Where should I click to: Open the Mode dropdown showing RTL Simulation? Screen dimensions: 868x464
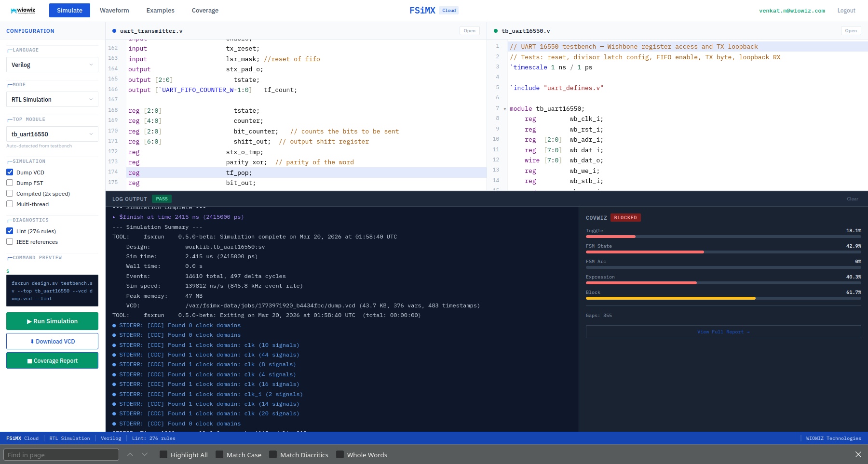[x=52, y=99]
